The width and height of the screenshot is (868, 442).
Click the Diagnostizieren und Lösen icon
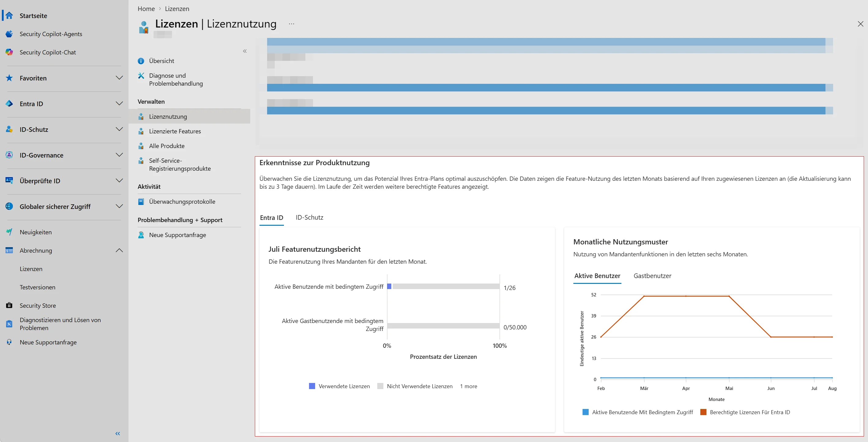tap(9, 324)
